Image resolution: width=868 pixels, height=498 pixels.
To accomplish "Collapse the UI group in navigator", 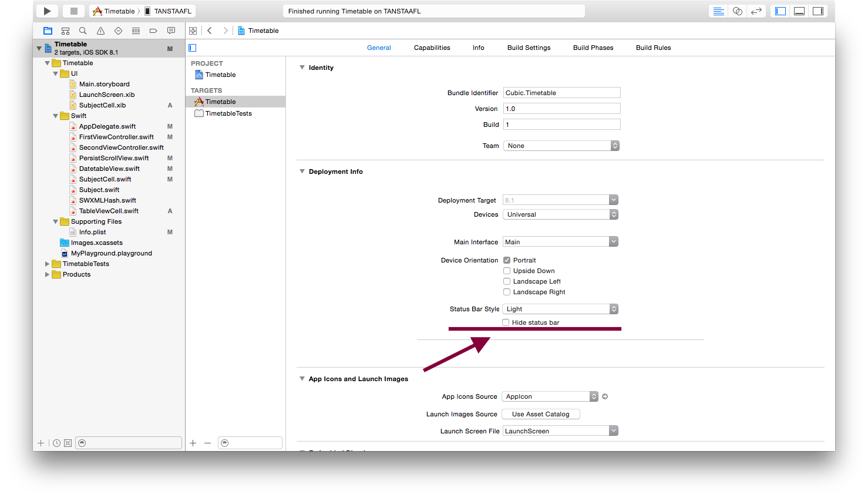I will [x=56, y=73].
